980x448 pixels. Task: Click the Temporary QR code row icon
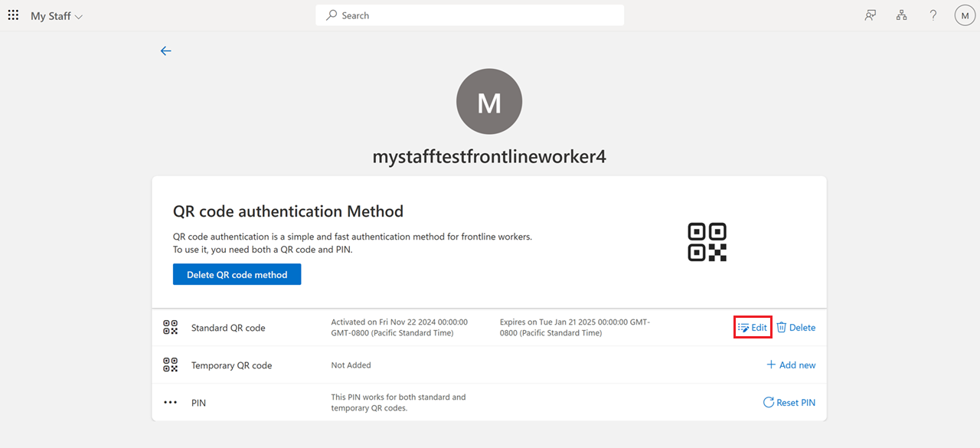tap(170, 365)
